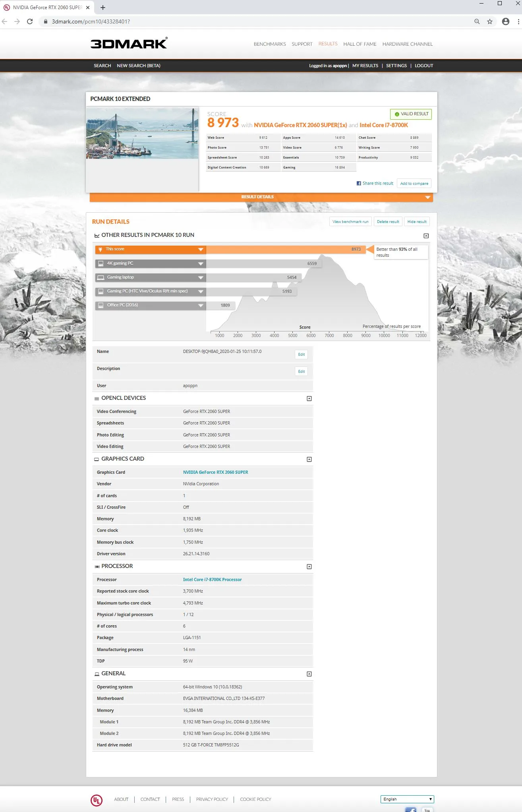Edit the result Name

point(302,355)
